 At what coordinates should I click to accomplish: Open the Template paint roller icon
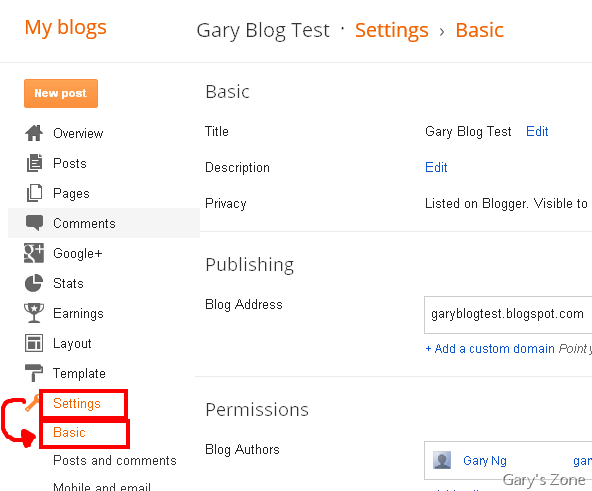coord(34,373)
